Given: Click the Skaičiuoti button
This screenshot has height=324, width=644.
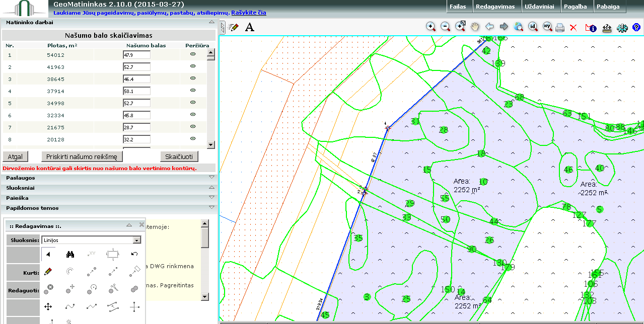Looking at the screenshot, I should [x=179, y=156].
